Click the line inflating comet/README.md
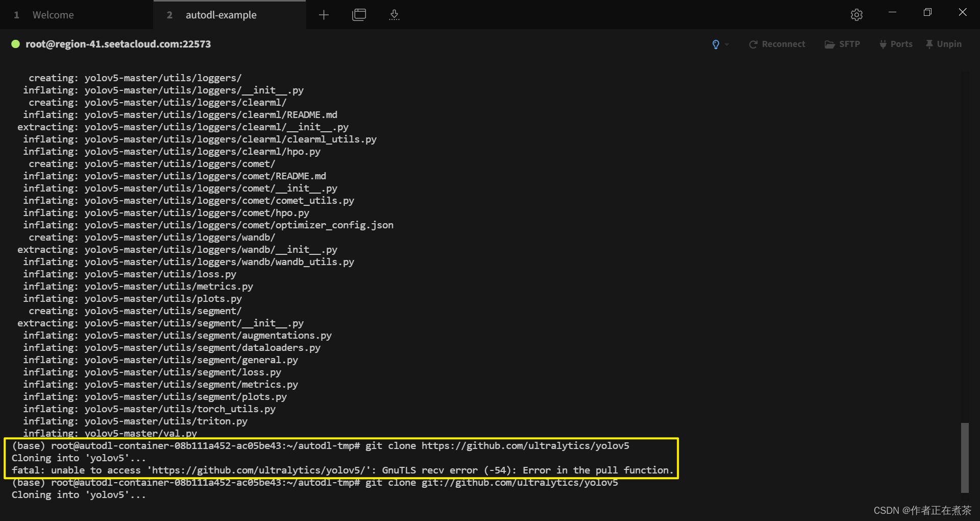 [x=175, y=176]
